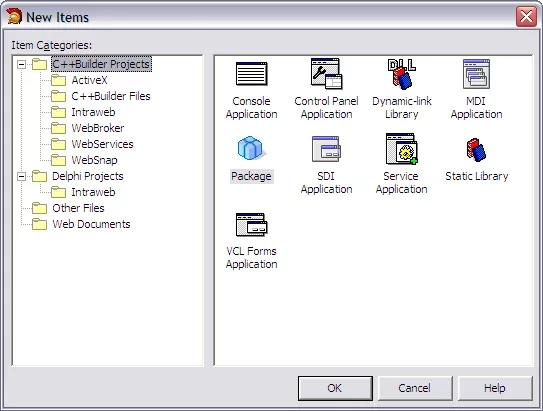Click the "Dynamic-link Library" label
This screenshot has width=543, height=411.
[402, 107]
